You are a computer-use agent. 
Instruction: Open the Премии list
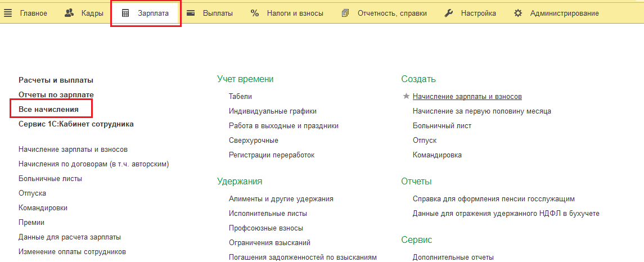[31, 222]
